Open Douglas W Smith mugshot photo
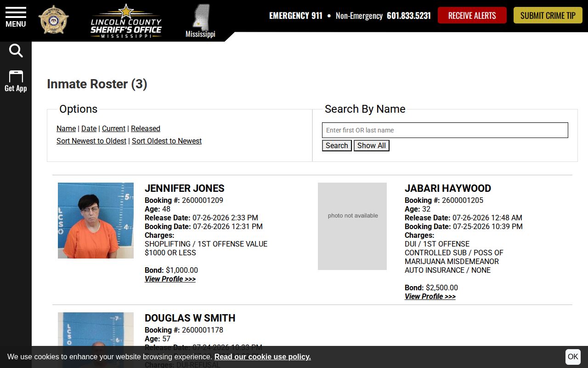This screenshot has width=588, height=368. (x=96, y=340)
